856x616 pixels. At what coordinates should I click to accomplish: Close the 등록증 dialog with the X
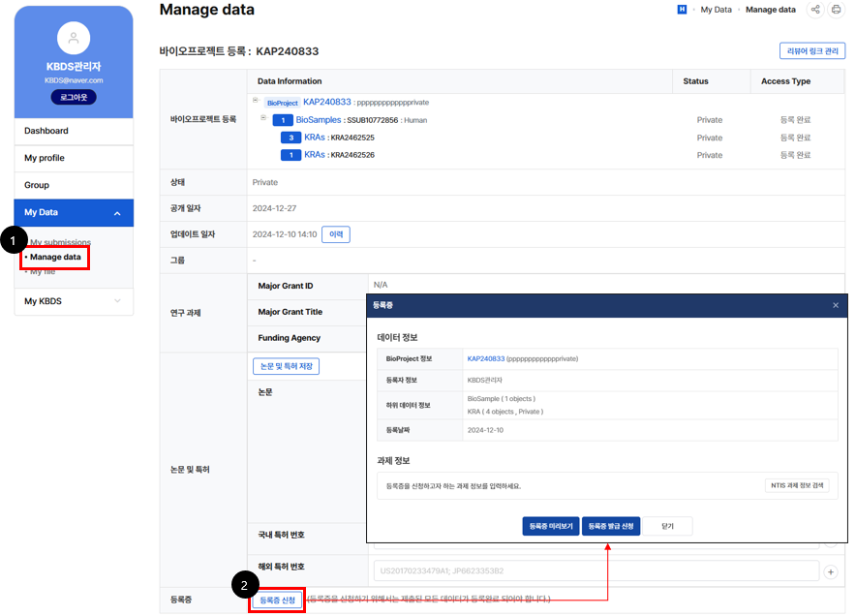tap(835, 304)
